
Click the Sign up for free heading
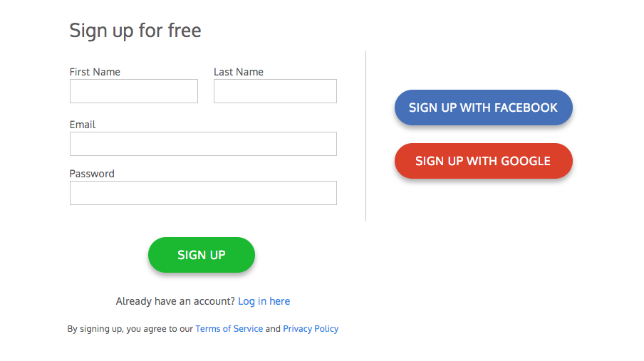point(135,31)
